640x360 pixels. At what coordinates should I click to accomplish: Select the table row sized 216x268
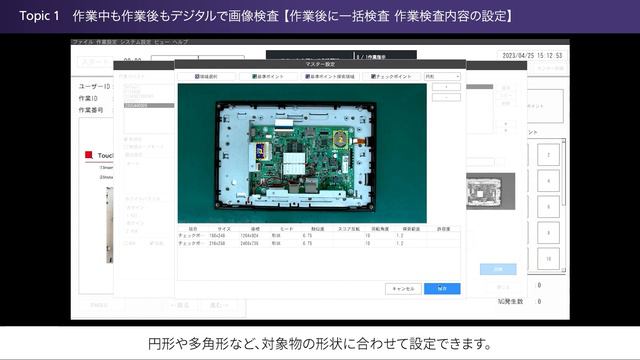coord(319,243)
